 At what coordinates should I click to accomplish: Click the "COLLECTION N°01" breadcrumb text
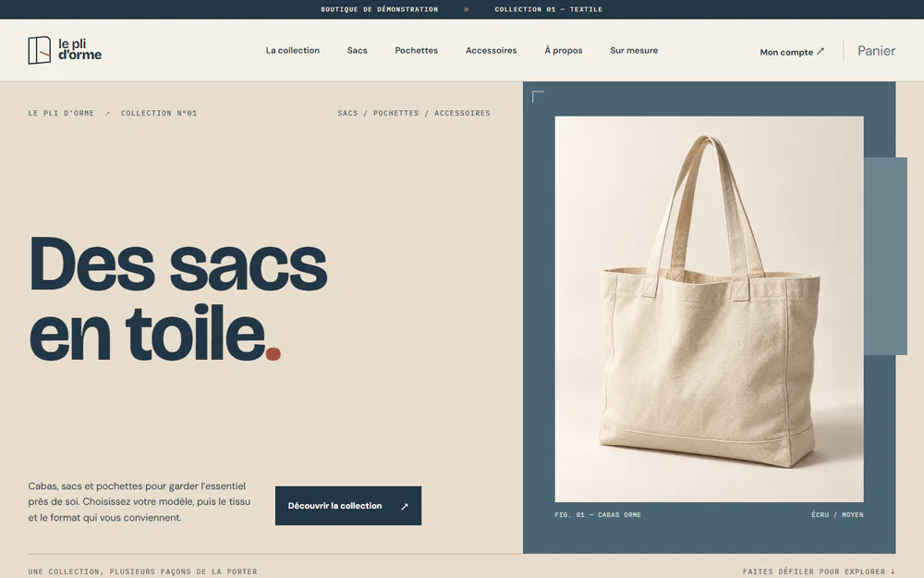pyautogui.click(x=159, y=113)
